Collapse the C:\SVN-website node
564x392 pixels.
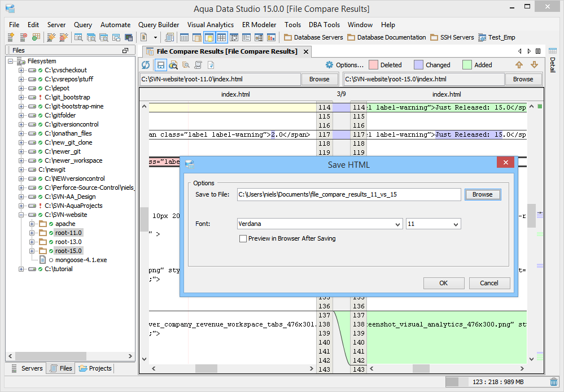click(21, 215)
